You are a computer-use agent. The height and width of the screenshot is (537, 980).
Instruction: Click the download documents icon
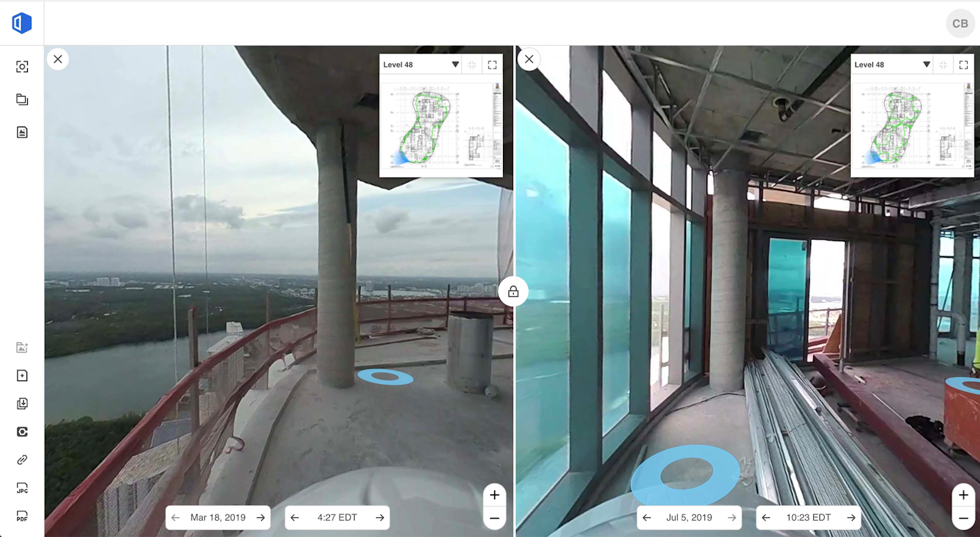pyautogui.click(x=22, y=404)
